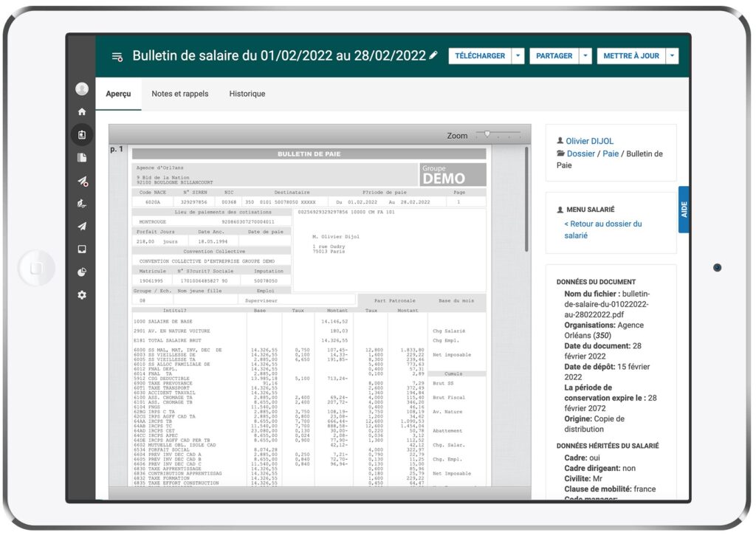Open the documents icon in sidebar
This screenshot has height=538, width=756.
pyautogui.click(x=82, y=158)
